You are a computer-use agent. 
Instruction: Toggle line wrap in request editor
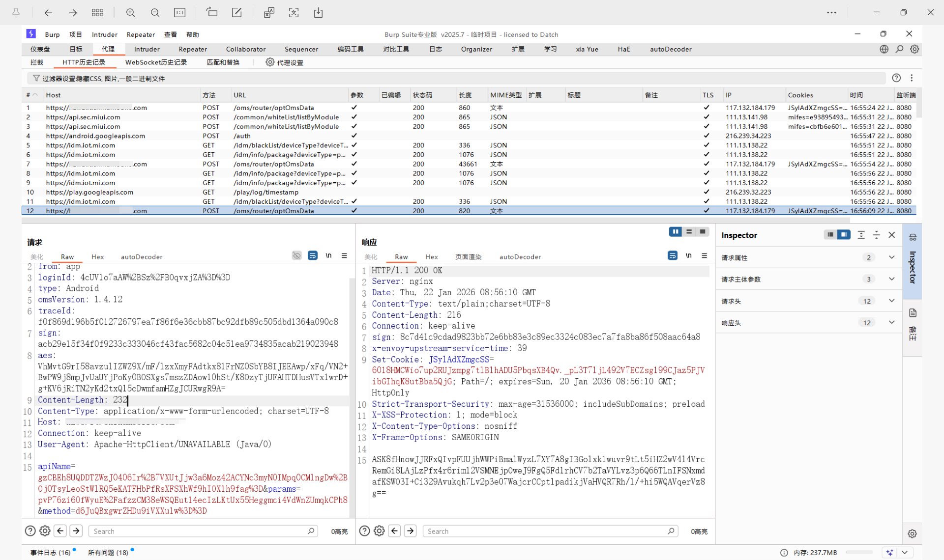312,255
